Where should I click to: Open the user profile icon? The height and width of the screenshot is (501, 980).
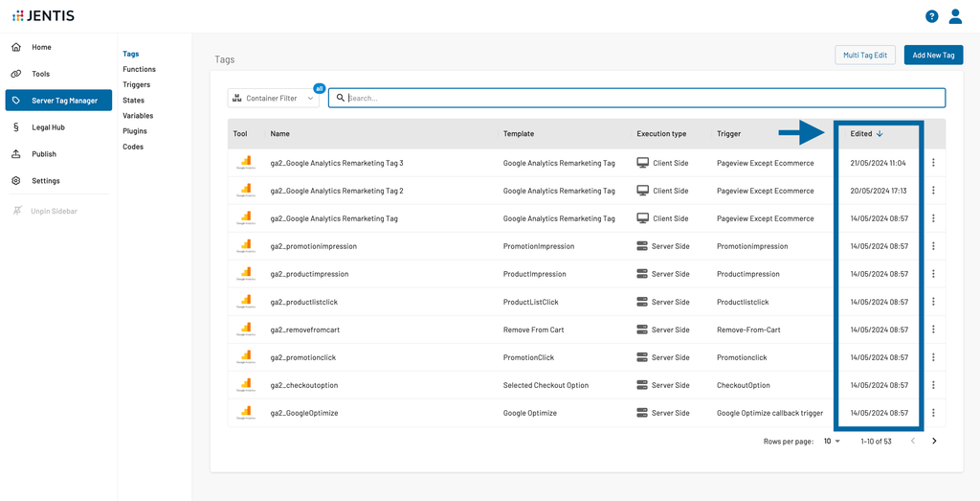(955, 16)
